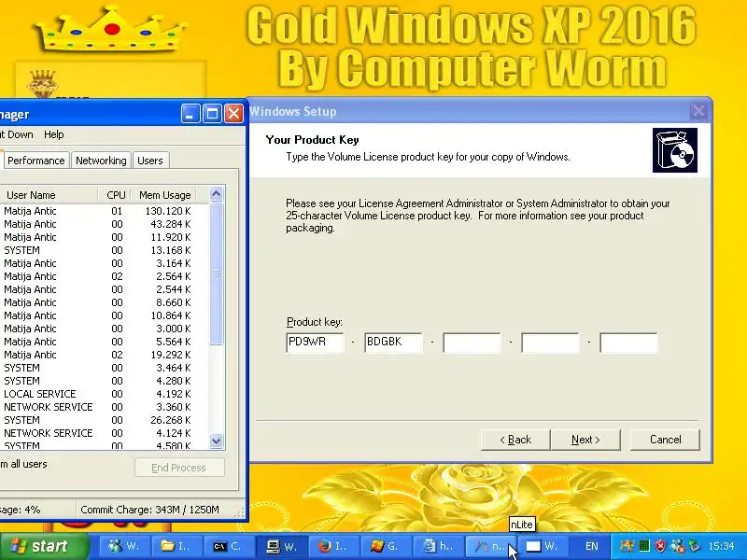Image resolution: width=747 pixels, height=560 pixels.
Task: Click the first product key field PD9WR
Action: coord(315,343)
